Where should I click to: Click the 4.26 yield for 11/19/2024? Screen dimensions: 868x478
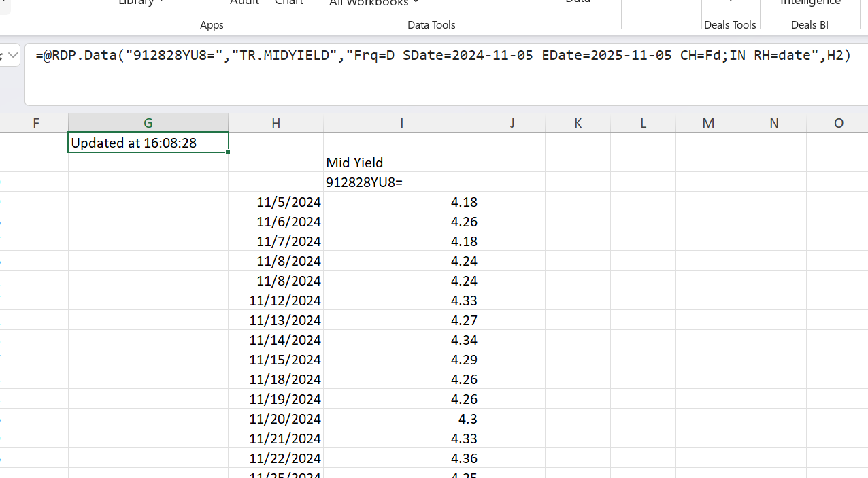click(401, 399)
